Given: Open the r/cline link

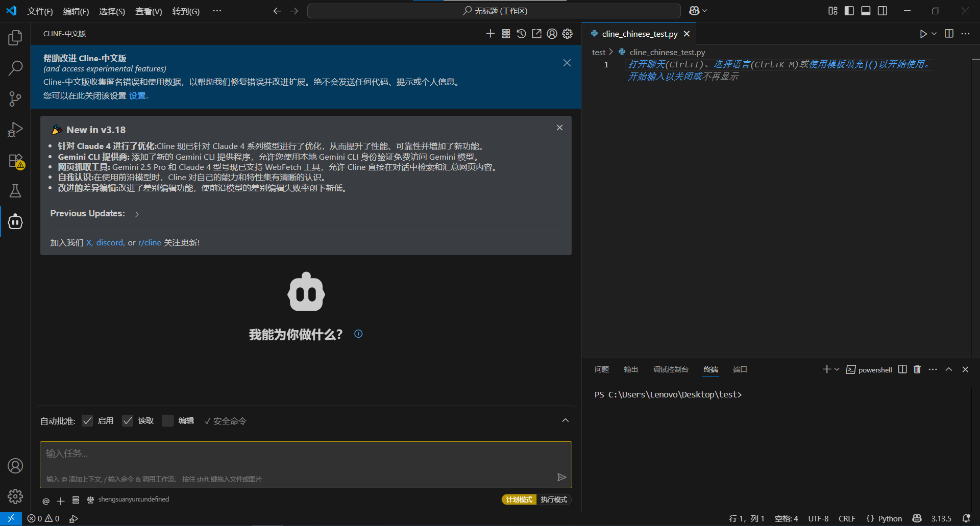Looking at the screenshot, I should coord(150,243).
